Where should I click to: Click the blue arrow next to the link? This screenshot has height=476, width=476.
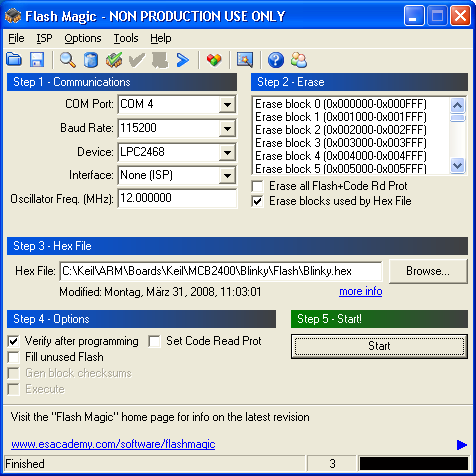click(x=462, y=445)
